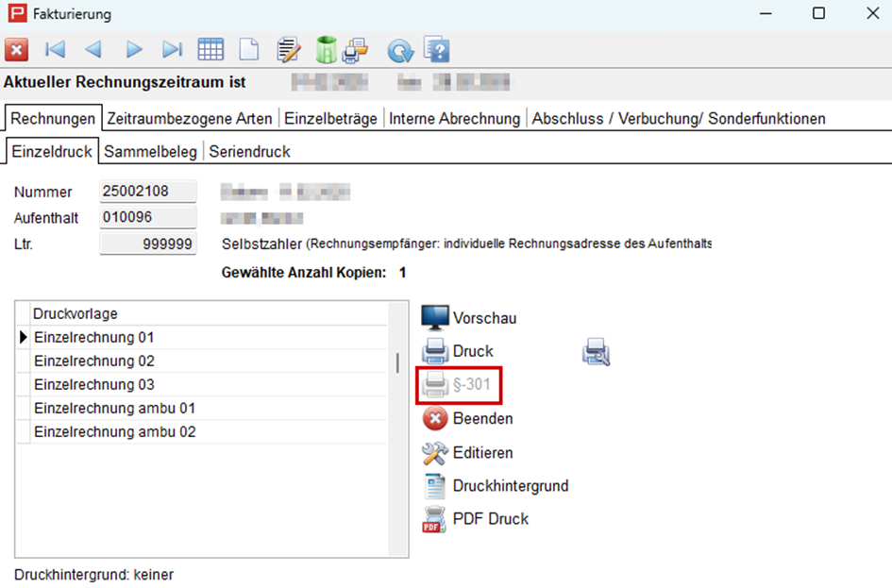This screenshot has height=588, width=892.
Task: Open printer settings icon next to Druck
Action: click(596, 352)
